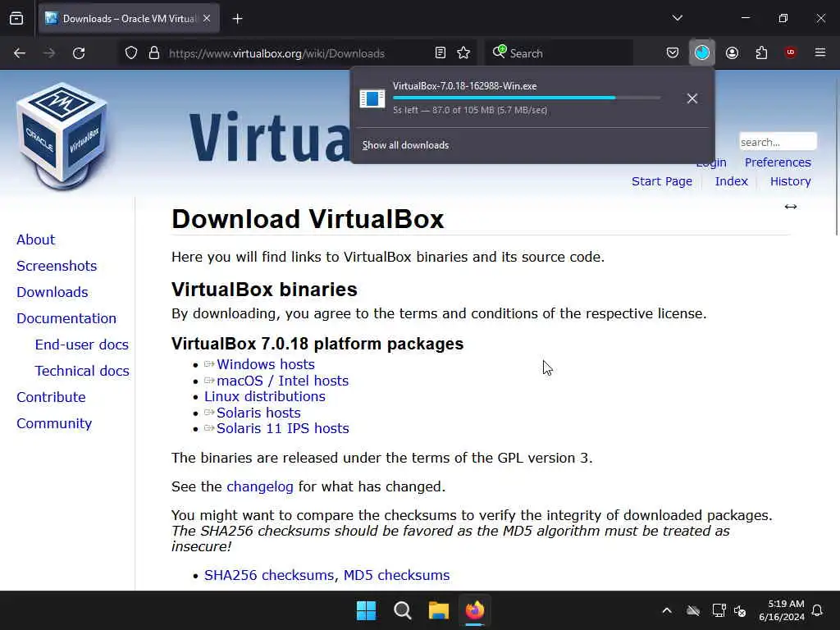840x630 pixels.
Task: Open Technical docs link
Action: [x=82, y=371]
